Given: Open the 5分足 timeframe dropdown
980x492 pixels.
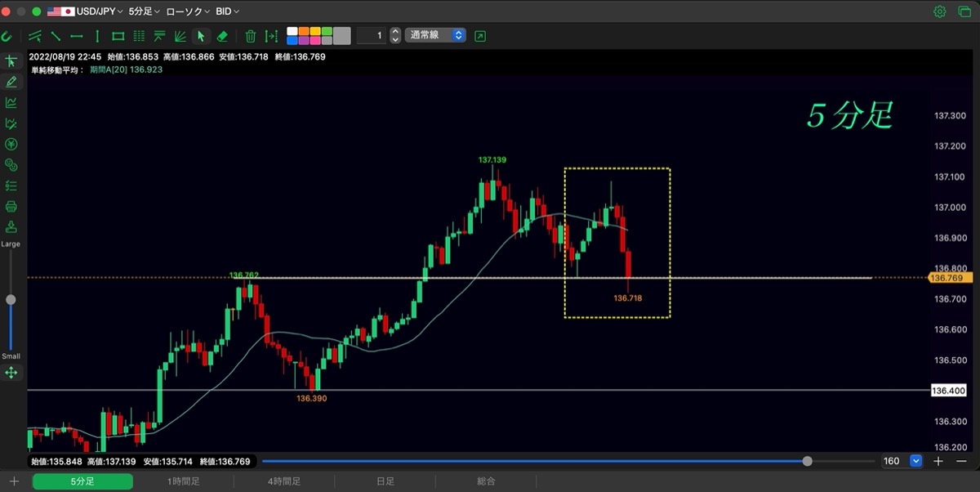Looking at the screenshot, I should pos(145,11).
